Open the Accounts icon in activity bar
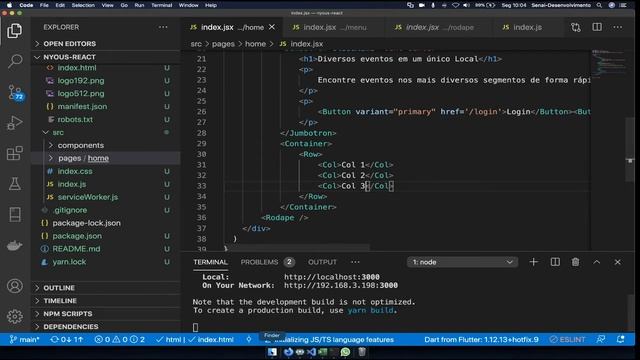The height and width of the screenshot is (360, 640). [x=15, y=286]
